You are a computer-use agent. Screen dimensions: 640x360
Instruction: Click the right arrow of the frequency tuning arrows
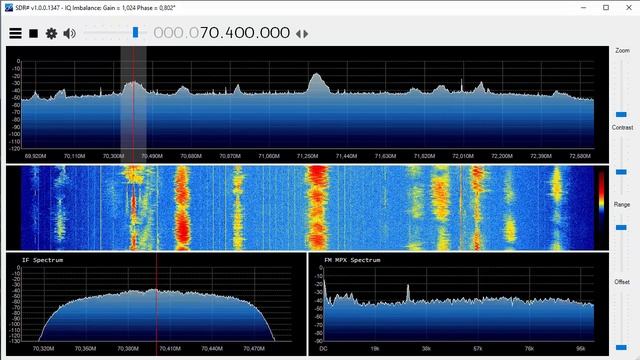point(305,34)
